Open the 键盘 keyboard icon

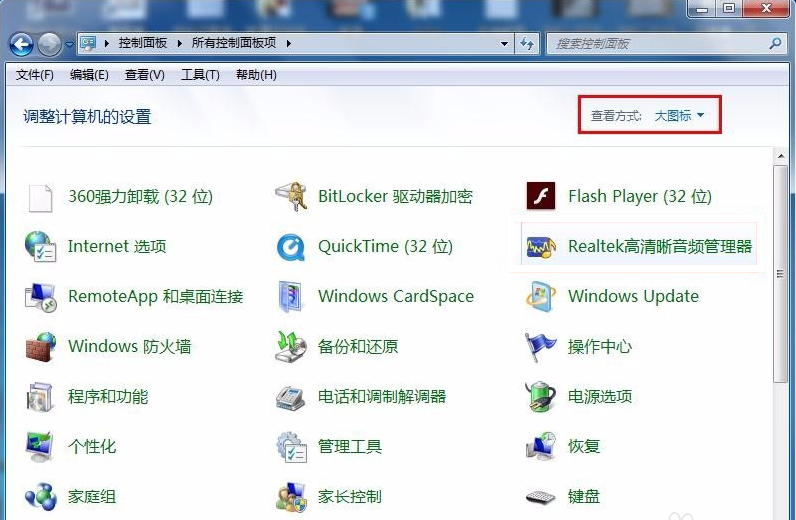(x=541, y=497)
